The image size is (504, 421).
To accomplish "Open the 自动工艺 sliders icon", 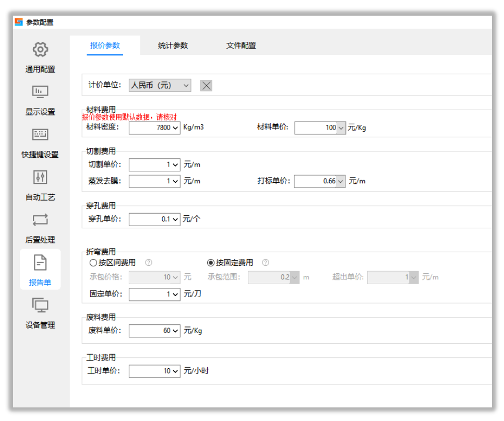I will pyautogui.click(x=40, y=177).
